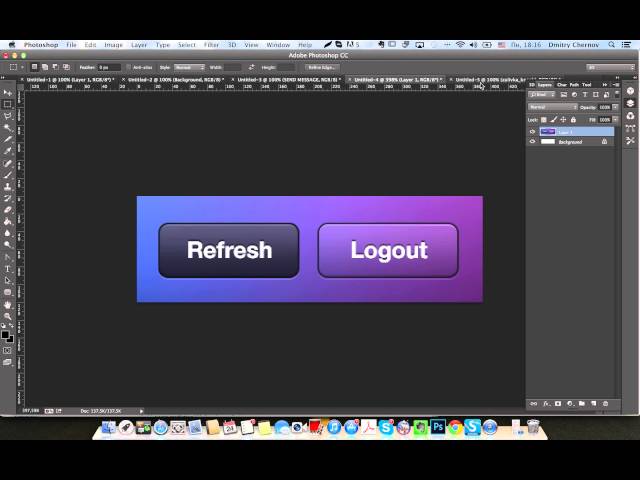Open the Fill slider arrow

click(x=616, y=120)
